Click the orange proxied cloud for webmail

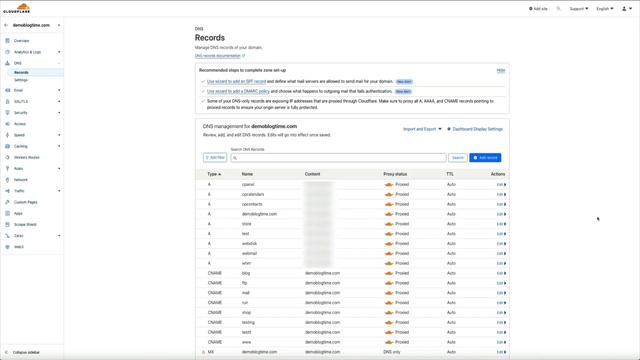(x=389, y=253)
